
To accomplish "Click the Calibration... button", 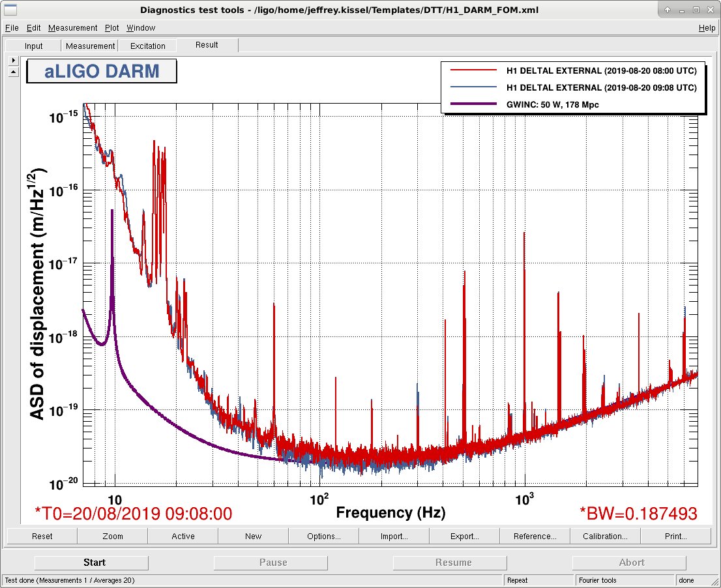I will tap(605, 536).
